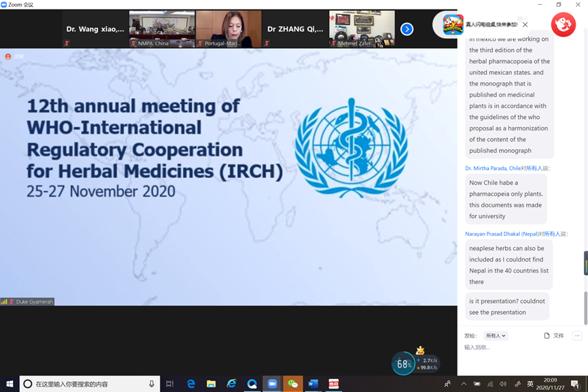588x392 pixels.
Task: Show next participants with the blue arrow
Action: coord(407,29)
